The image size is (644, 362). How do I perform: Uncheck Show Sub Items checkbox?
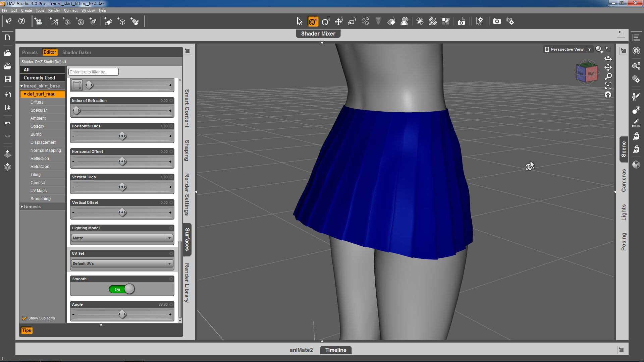tap(24, 318)
